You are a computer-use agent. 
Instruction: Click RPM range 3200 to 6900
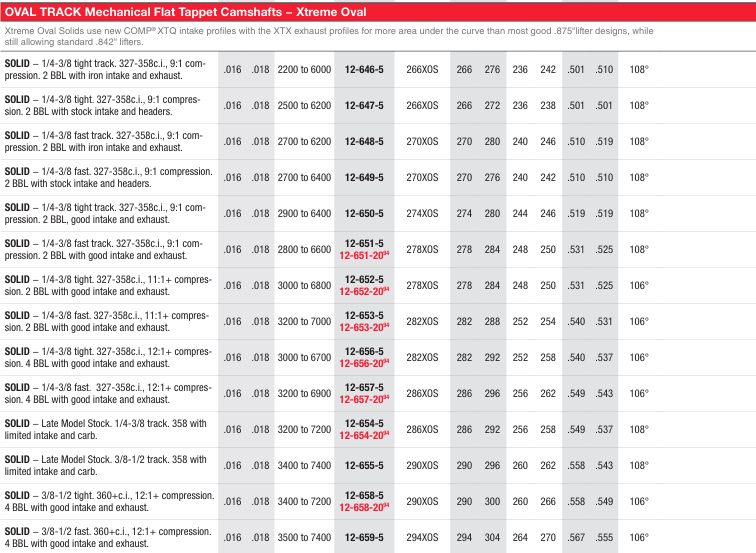click(x=304, y=393)
